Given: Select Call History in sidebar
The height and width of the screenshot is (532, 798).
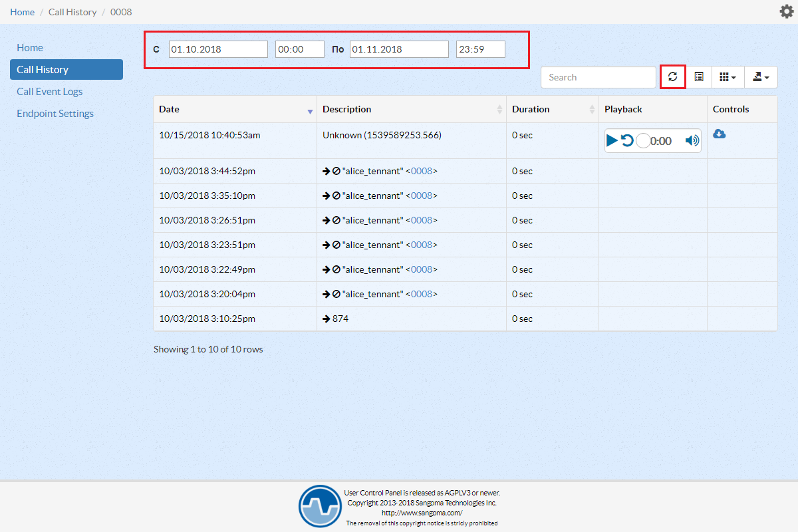Looking at the screenshot, I should [66, 70].
